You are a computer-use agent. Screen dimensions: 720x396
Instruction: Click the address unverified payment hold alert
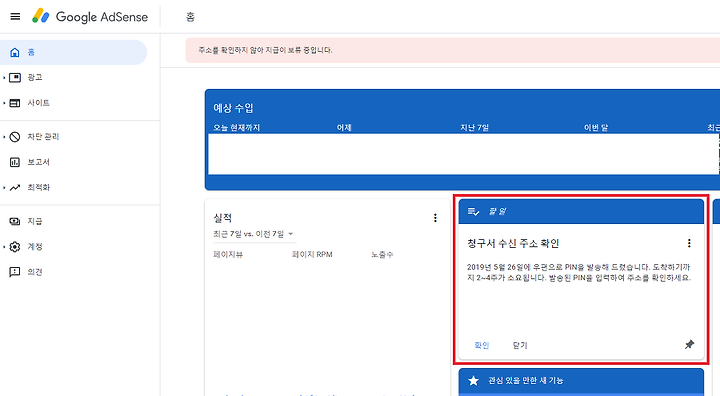coord(453,50)
